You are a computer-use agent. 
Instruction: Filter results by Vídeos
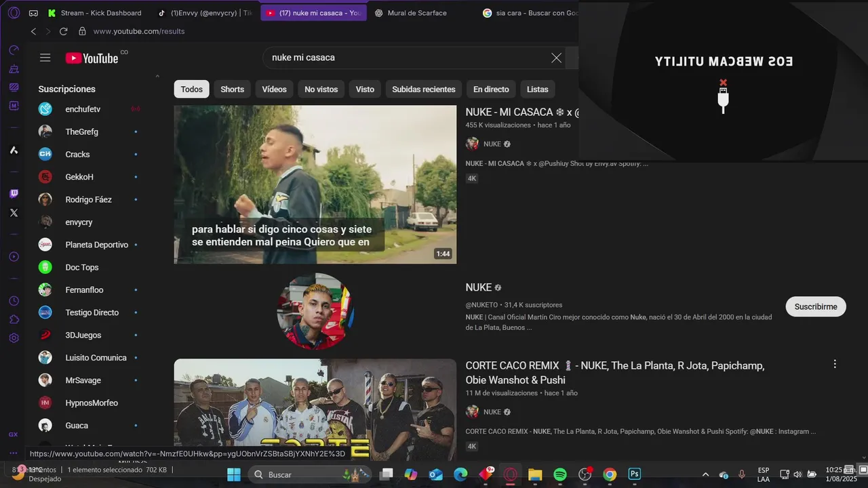click(x=275, y=89)
